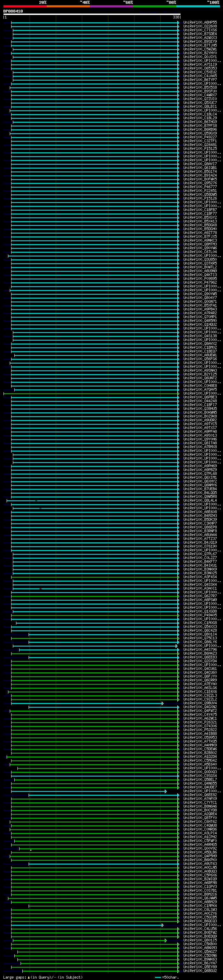Image resolution: width=223 pixels, height=980 pixels.
Task: Open the UniRef100_A8HP55 hit label
Action: click(x=200, y=23)
